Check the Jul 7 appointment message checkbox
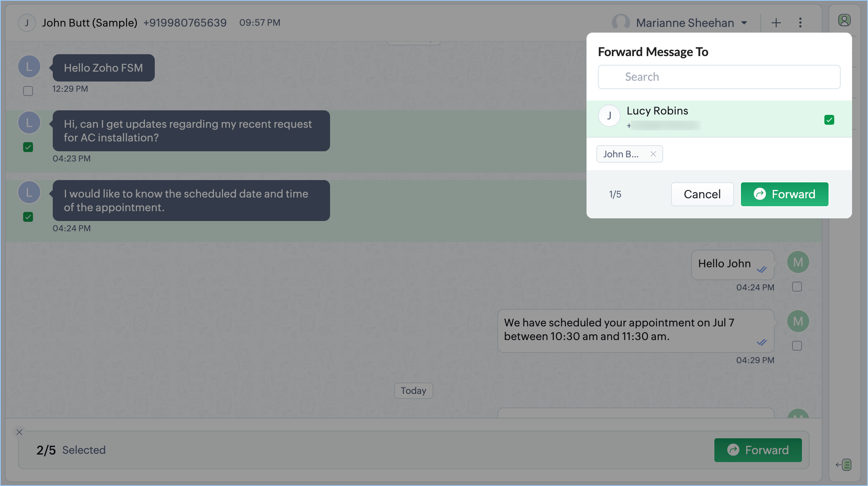This screenshot has height=486, width=868. tap(797, 346)
